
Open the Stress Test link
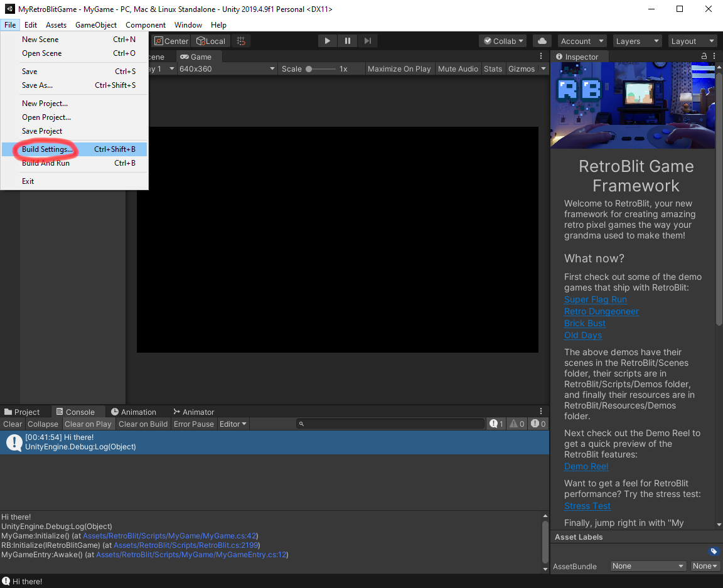[587, 506]
